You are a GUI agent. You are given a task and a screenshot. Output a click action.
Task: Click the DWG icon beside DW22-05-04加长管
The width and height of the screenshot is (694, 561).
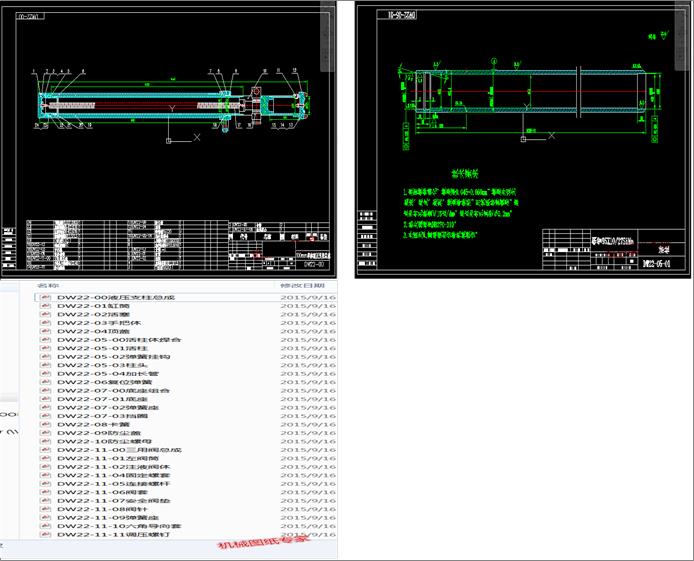pyautogui.click(x=45, y=373)
